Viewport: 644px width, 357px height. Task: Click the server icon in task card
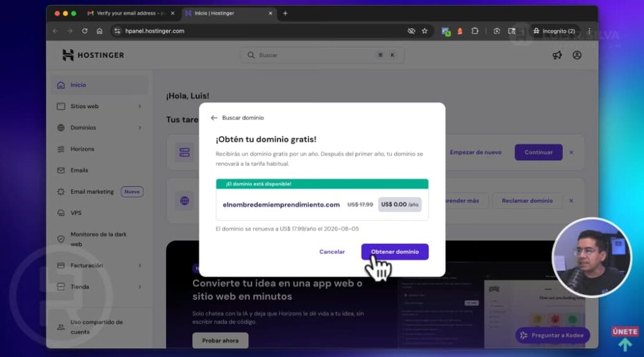(184, 152)
